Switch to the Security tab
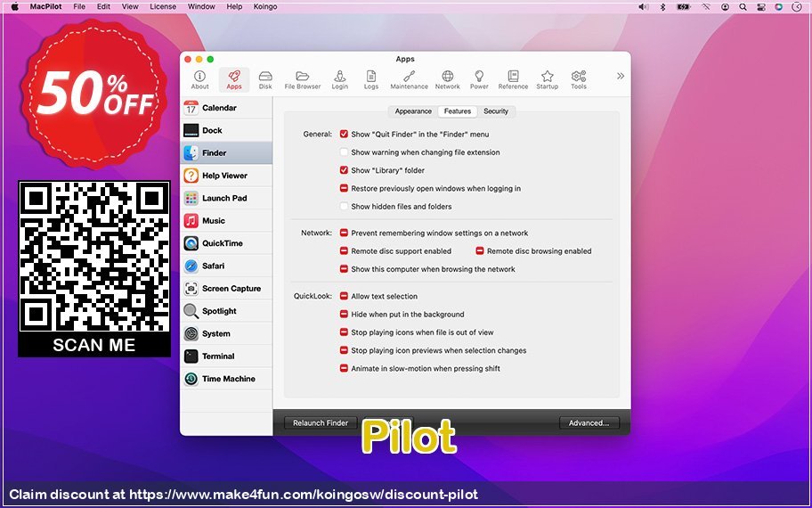The height and width of the screenshot is (508, 812). click(496, 111)
